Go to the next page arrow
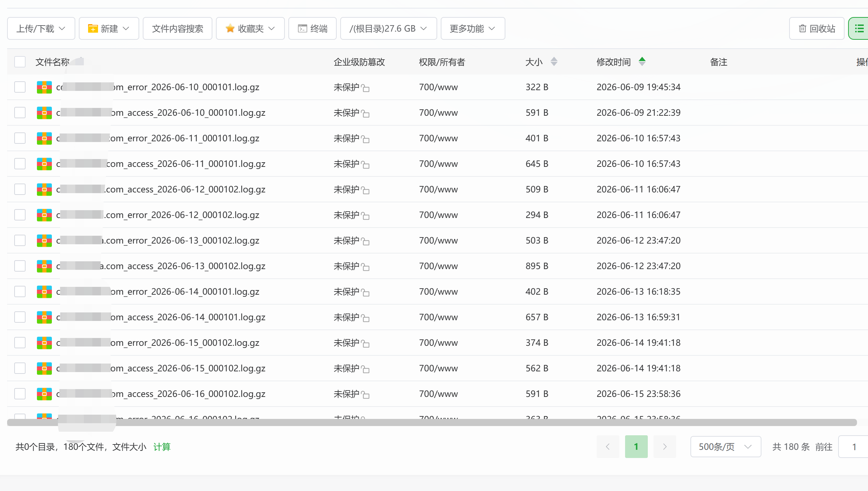This screenshot has height=491, width=868. click(665, 447)
